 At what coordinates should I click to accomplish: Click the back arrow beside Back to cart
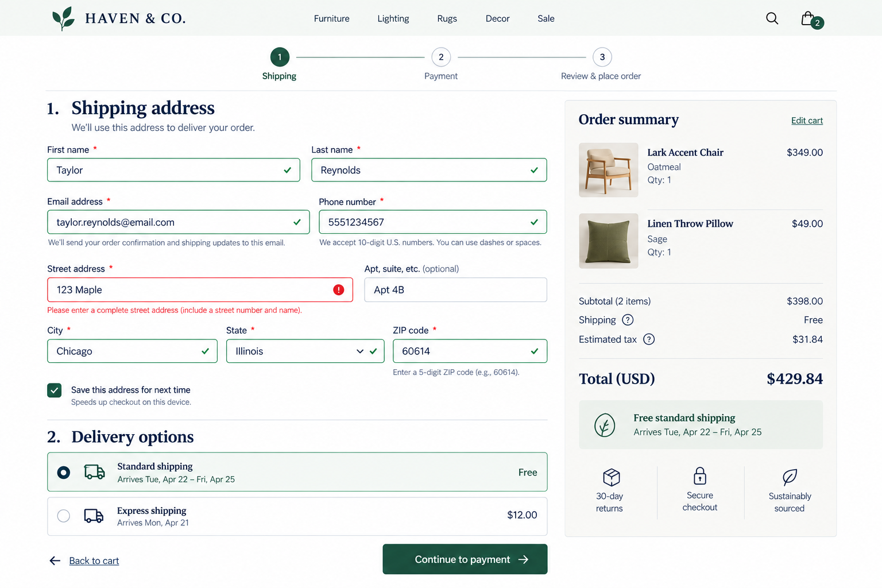(x=55, y=561)
